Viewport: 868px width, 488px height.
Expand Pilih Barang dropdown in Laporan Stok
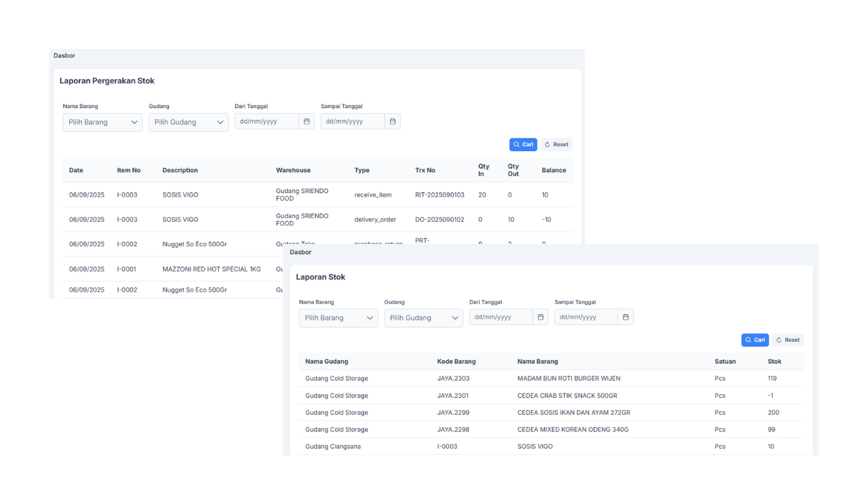(338, 318)
